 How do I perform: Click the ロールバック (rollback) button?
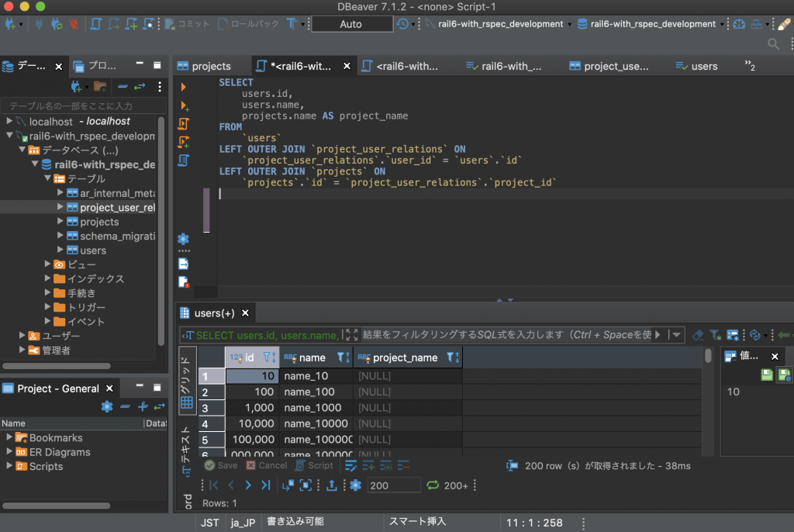point(249,24)
